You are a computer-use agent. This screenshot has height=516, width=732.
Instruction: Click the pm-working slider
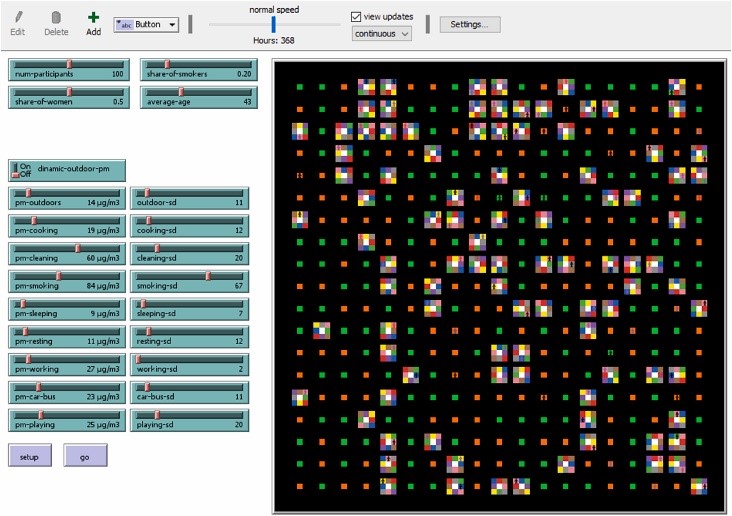coord(67,364)
